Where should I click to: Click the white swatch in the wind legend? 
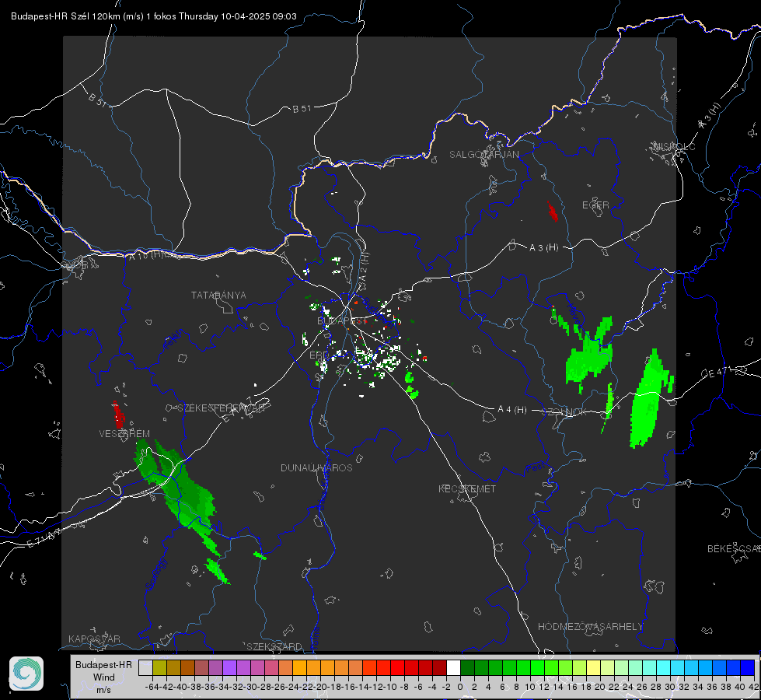pos(453,667)
